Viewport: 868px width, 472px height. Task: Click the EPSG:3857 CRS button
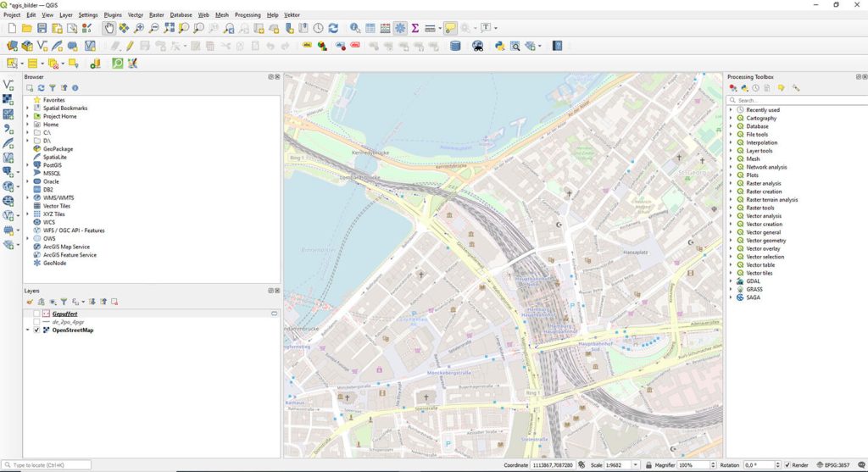point(837,465)
